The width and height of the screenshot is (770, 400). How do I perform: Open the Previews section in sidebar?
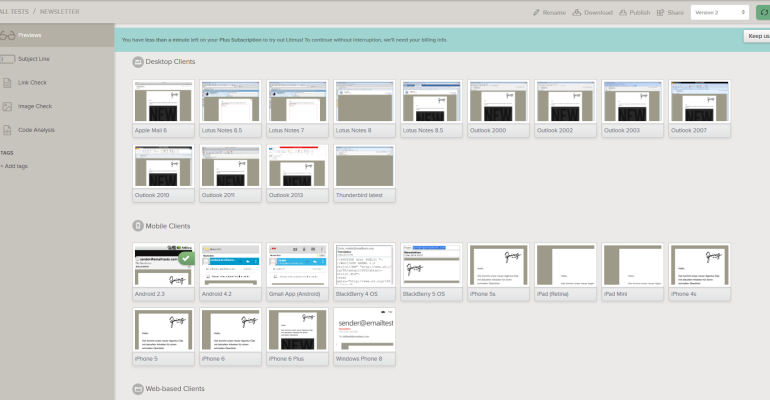[57, 35]
